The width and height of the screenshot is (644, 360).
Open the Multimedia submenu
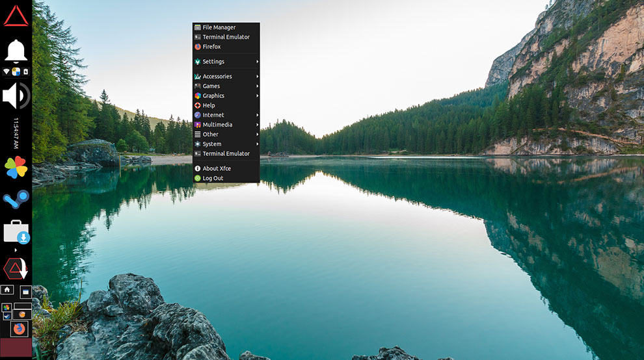(226, 125)
